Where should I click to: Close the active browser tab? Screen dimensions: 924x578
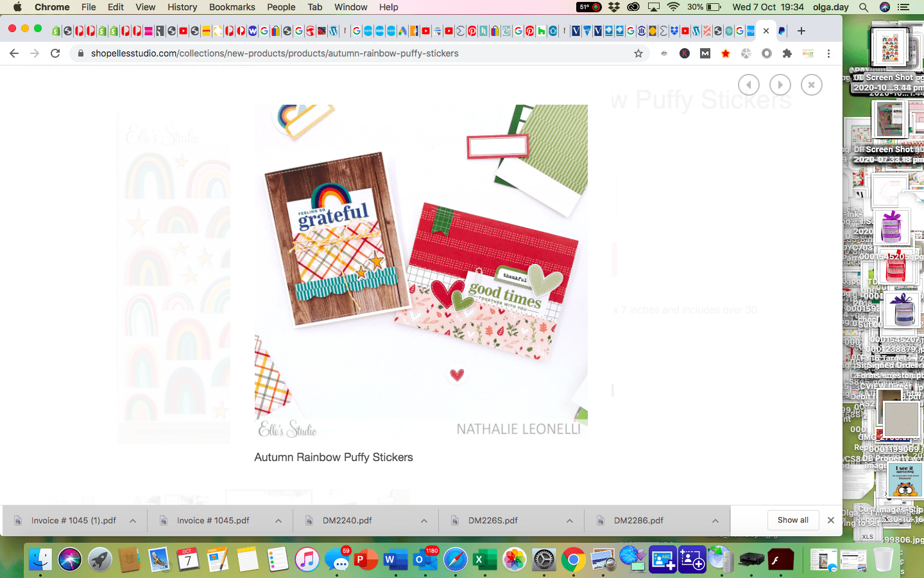click(x=766, y=31)
